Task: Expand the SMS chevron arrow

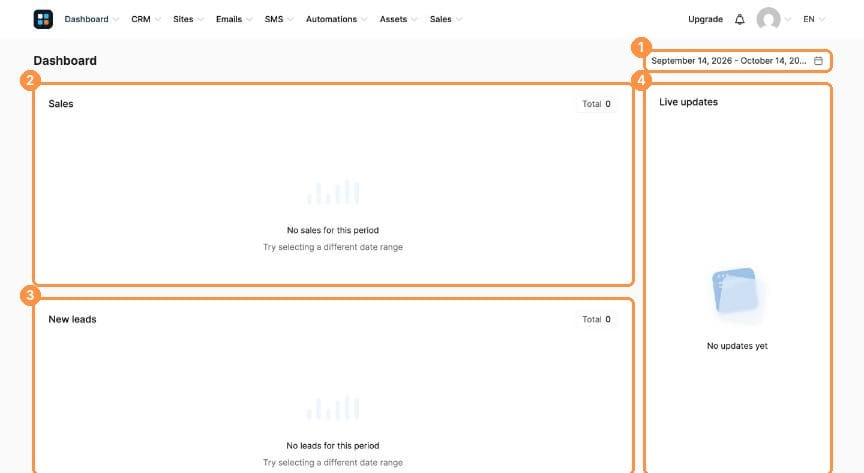Action: point(290,20)
